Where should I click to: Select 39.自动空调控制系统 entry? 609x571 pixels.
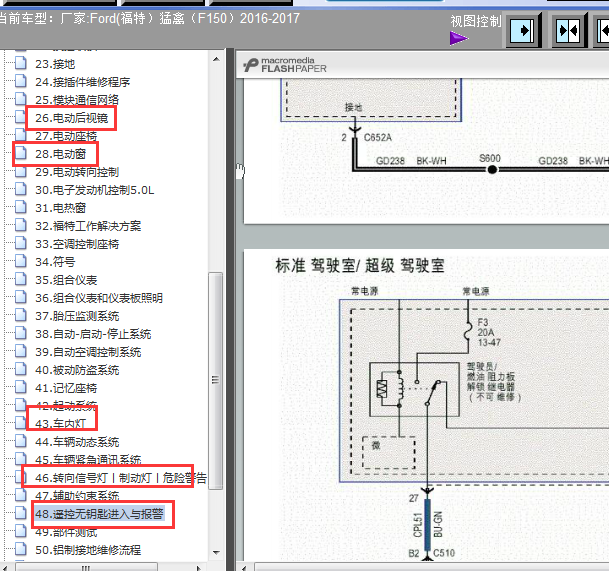click(x=88, y=352)
